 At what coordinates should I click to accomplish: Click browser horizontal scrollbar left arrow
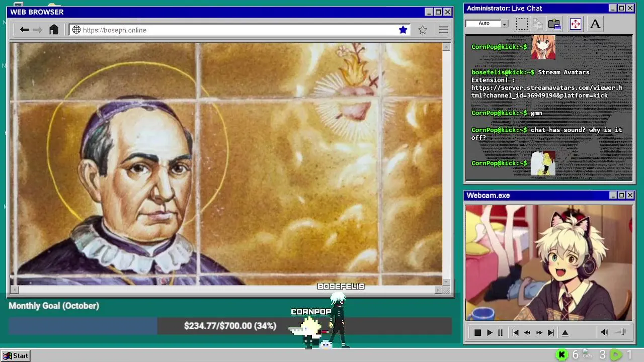[15, 289]
